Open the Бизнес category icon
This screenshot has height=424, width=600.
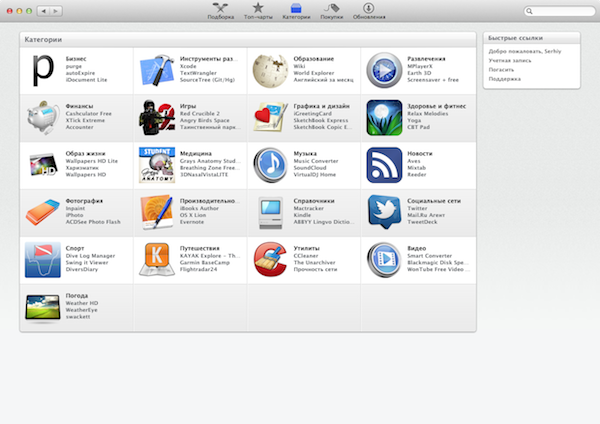pos(43,70)
